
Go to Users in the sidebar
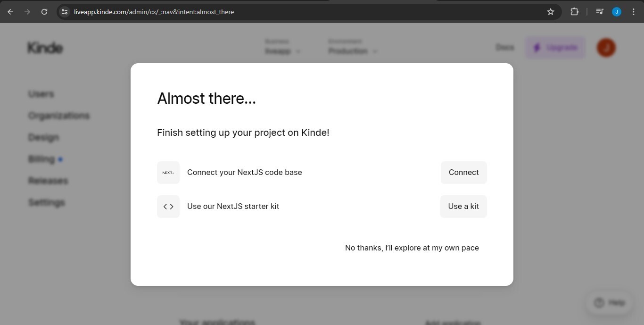41,94
